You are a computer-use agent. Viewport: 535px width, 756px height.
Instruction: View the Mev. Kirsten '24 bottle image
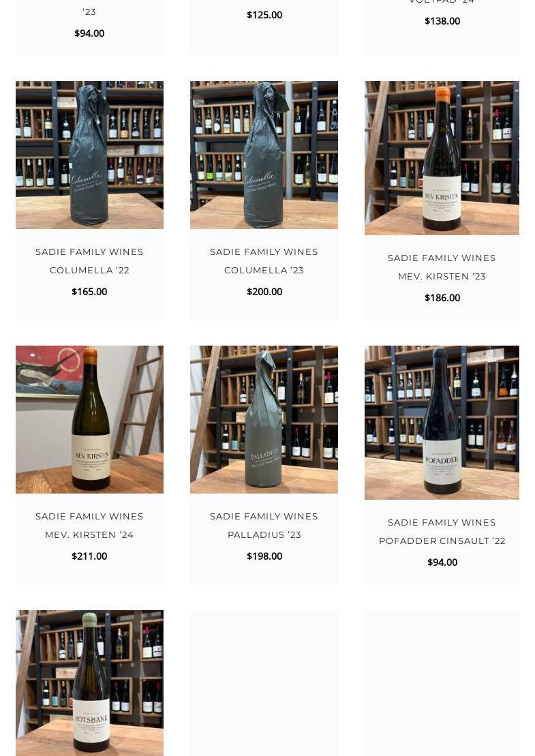click(x=89, y=419)
